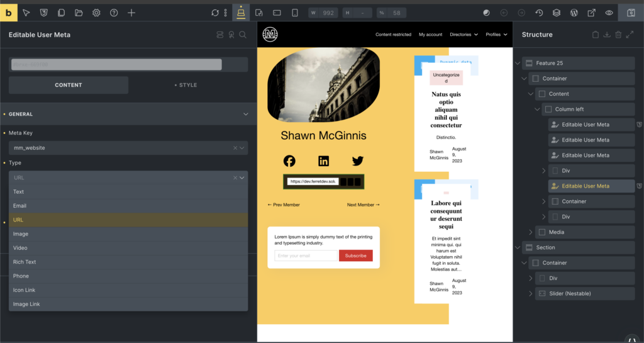This screenshot has height=343, width=644.
Task: Click the Enter your email field
Action: tap(306, 256)
